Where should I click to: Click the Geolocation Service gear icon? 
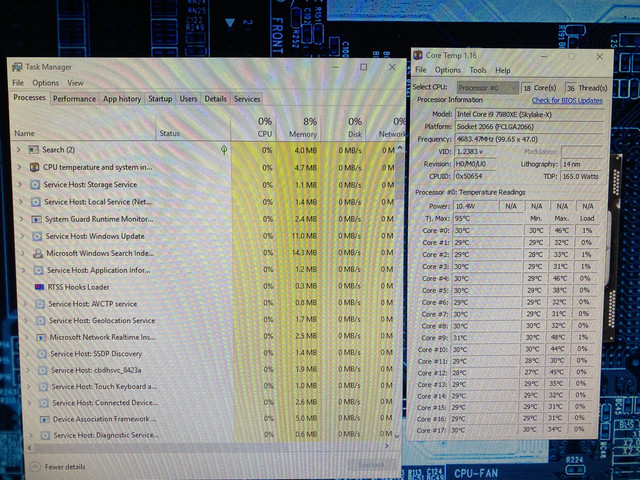40,320
